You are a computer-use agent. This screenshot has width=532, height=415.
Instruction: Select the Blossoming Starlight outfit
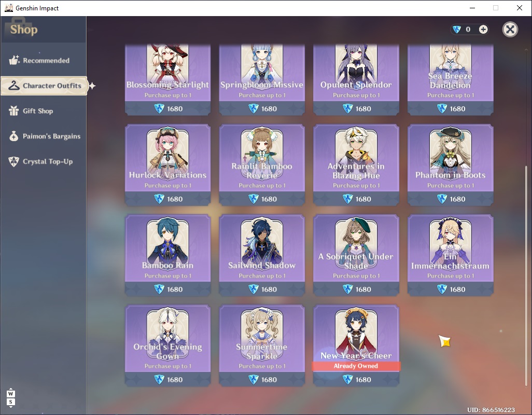pos(167,80)
